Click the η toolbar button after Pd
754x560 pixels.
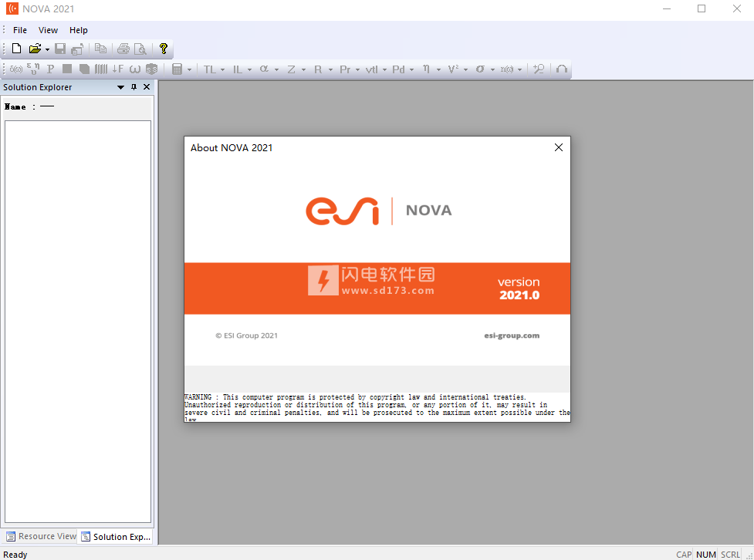426,69
